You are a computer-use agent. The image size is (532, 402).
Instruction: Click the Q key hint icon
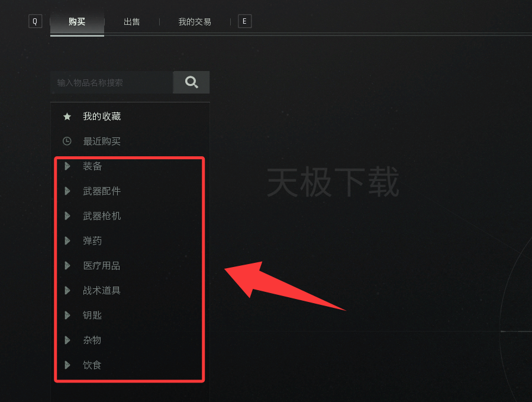[35, 21]
